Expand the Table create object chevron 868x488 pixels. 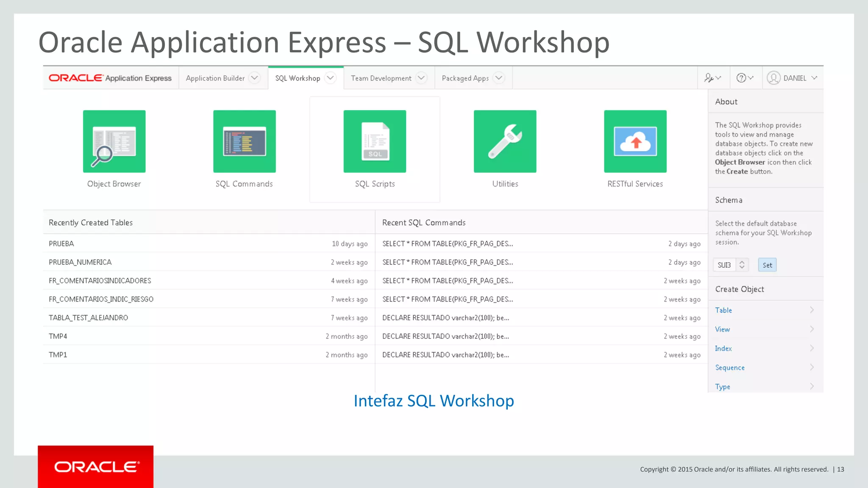[x=812, y=310]
